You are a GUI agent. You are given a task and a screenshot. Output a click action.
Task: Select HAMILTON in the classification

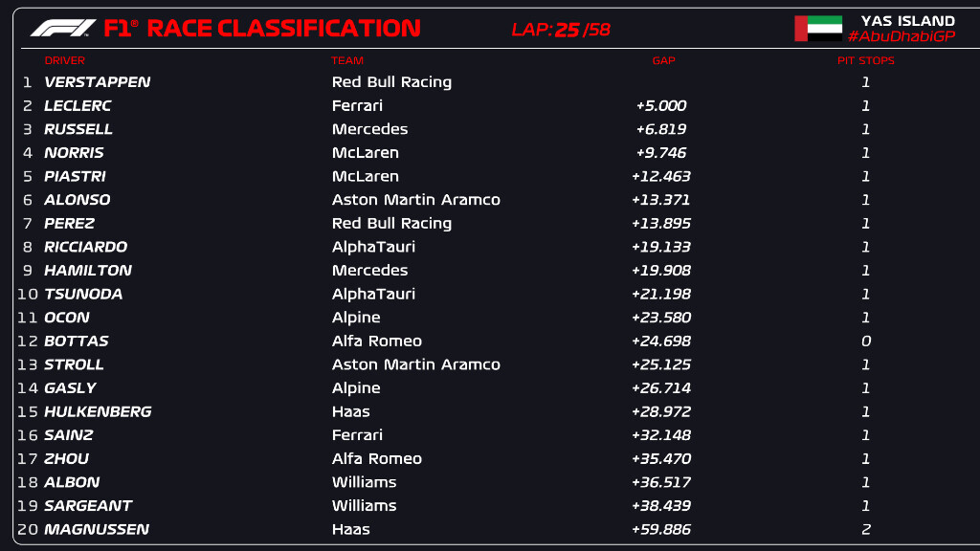[x=88, y=271]
